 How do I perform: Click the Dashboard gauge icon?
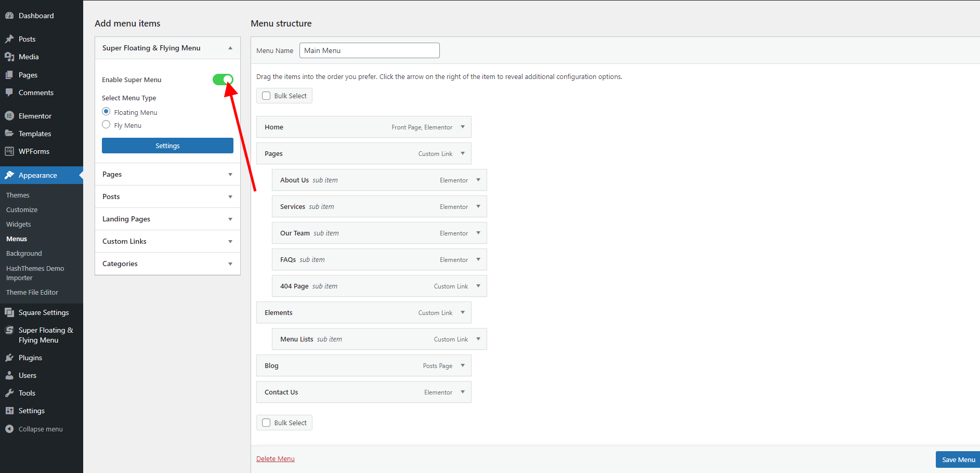coord(9,16)
